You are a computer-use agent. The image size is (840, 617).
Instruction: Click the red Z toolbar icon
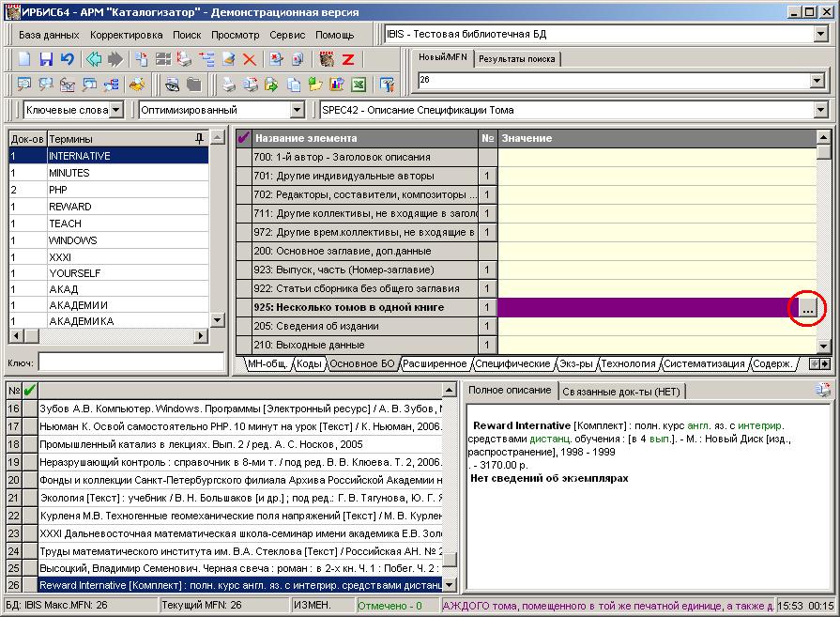coord(347,59)
